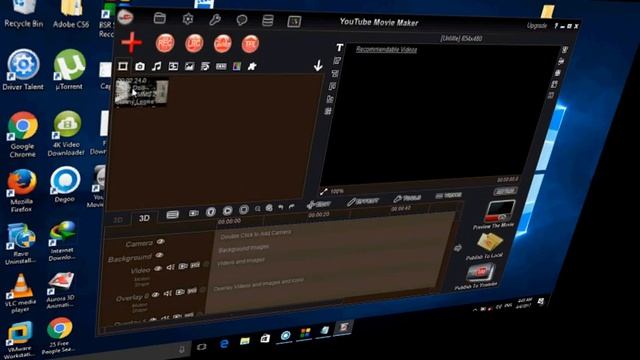Click Publish To Youtube button
This screenshot has height=360, width=640.
478,276
